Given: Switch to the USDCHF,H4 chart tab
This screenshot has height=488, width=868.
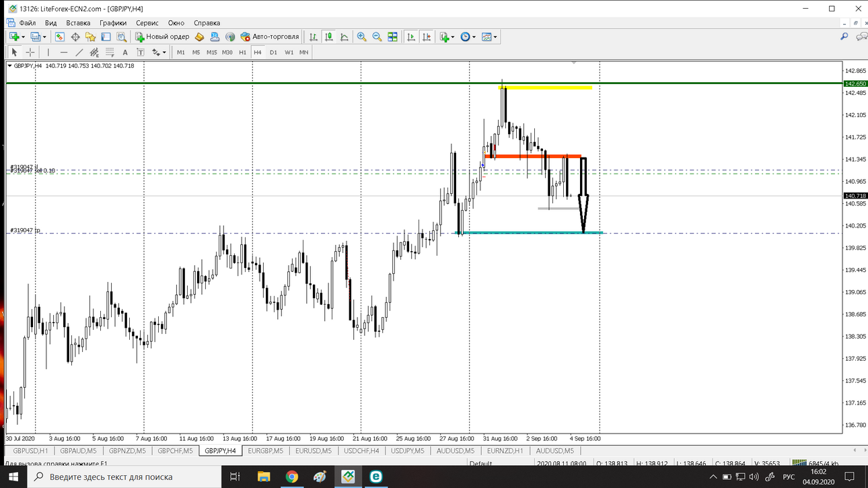Looking at the screenshot, I should (x=361, y=450).
